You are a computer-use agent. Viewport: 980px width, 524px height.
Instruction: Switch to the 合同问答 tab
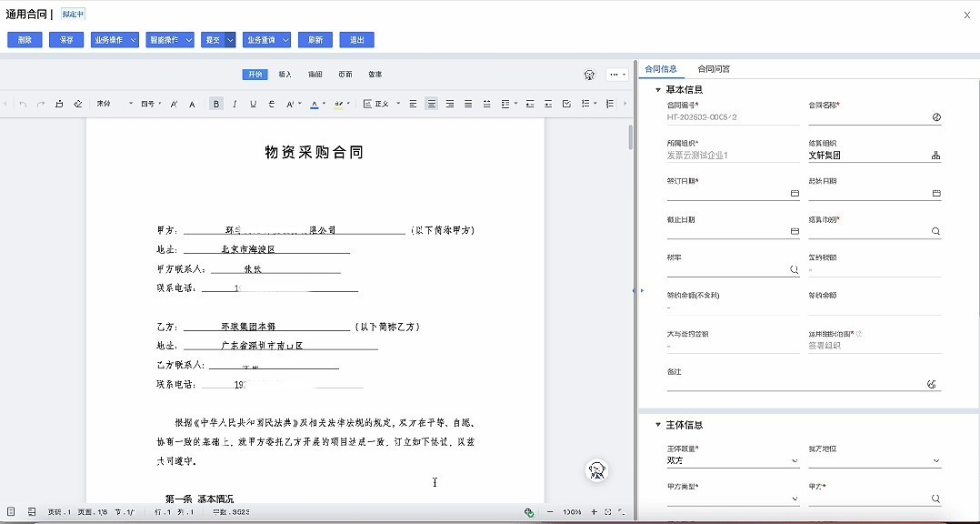pyautogui.click(x=714, y=69)
